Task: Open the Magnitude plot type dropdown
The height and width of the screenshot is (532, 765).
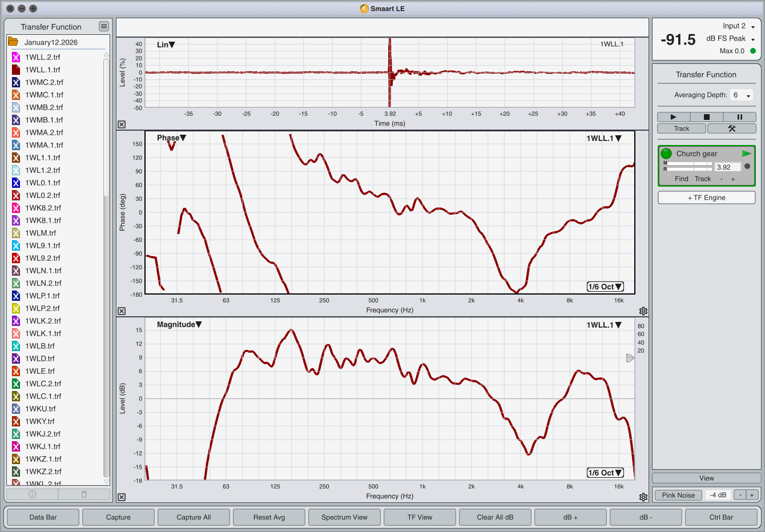Action: click(x=179, y=324)
